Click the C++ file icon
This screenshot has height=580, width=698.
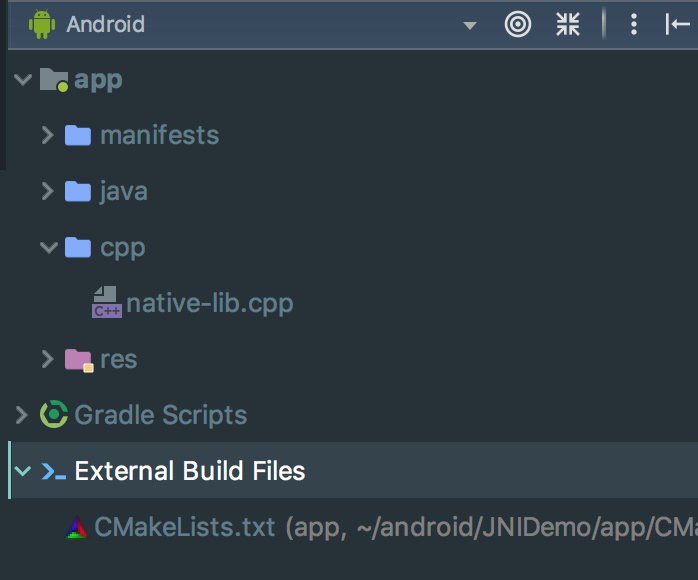(x=107, y=302)
